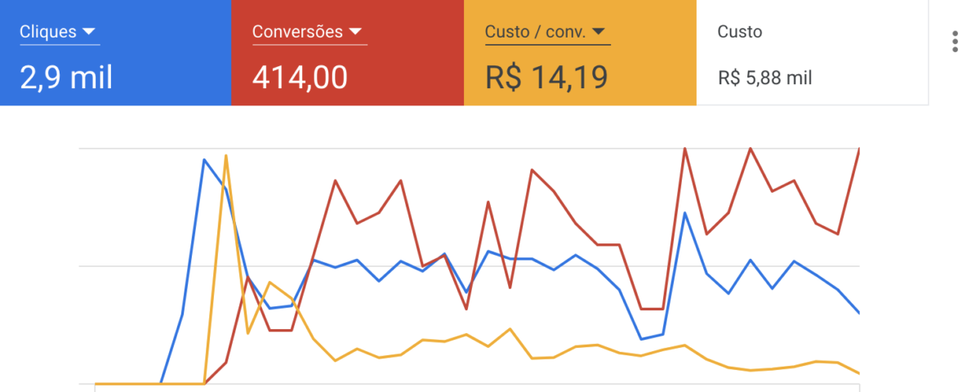Click the Cliques label text
This screenshot has height=392, width=980.
[x=48, y=32]
